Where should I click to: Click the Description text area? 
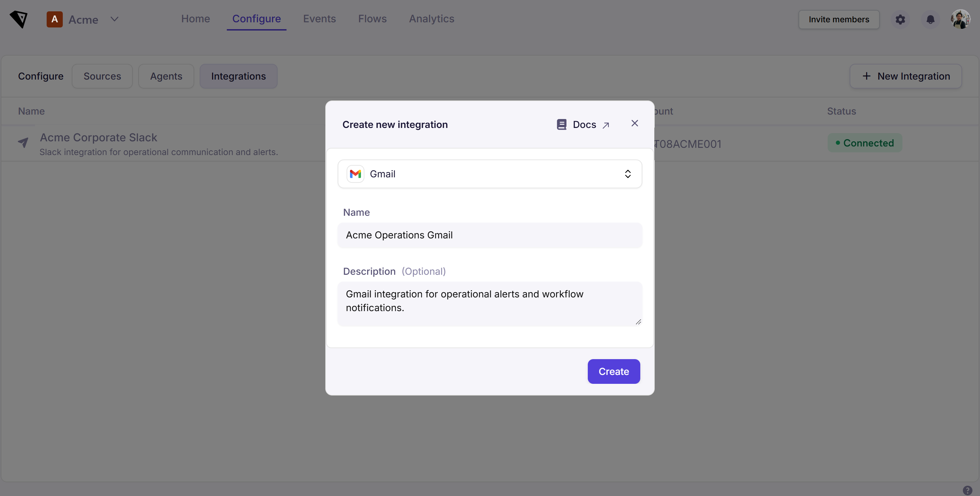click(x=490, y=304)
